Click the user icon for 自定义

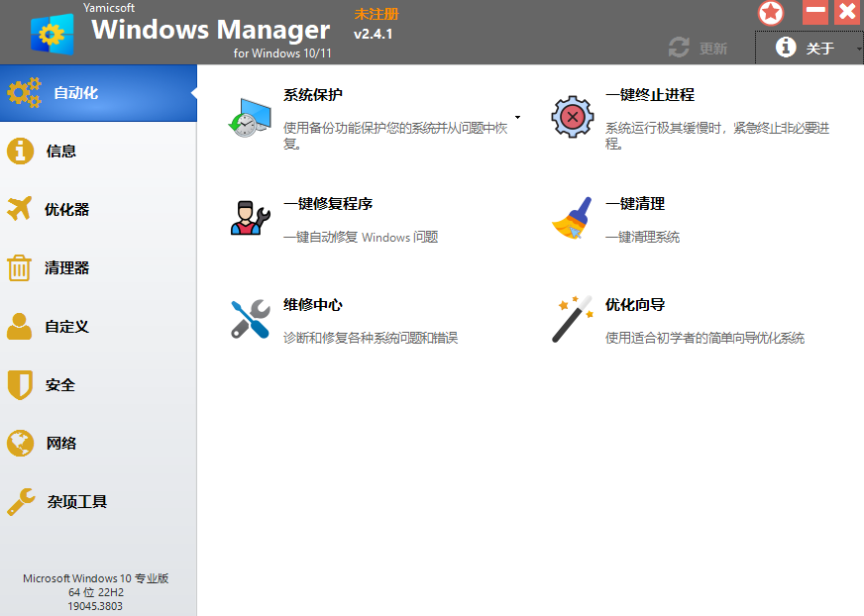[19, 326]
